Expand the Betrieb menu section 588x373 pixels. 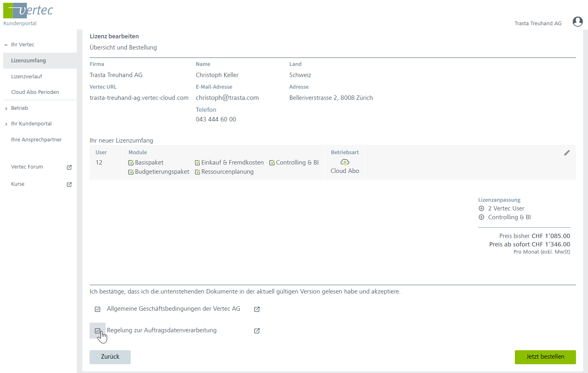point(6,109)
